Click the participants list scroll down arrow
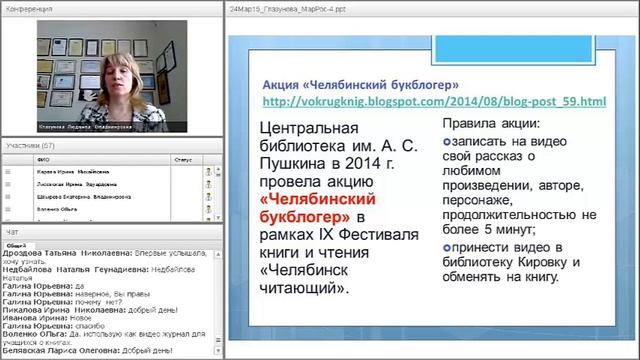 tap(218, 218)
